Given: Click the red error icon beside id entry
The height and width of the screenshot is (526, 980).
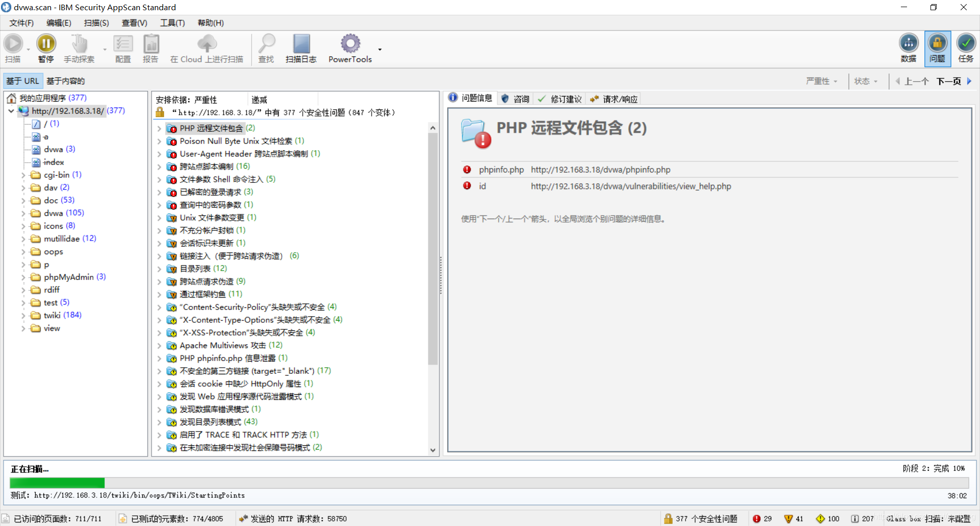Looking at the screenshot, I should tap(467, 186).
